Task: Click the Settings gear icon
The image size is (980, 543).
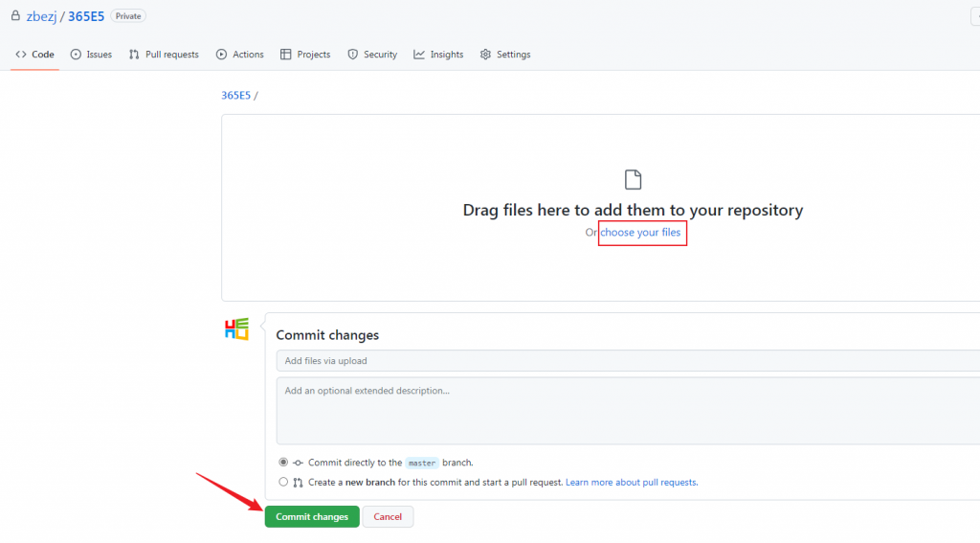Action: click(486, 55)
